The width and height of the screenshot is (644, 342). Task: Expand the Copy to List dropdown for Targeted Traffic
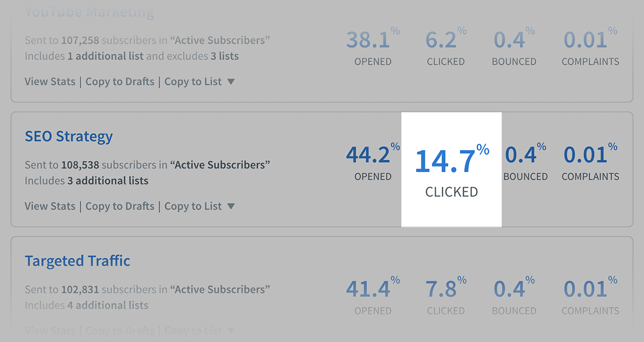pyautogui.click(x=232, y=330)
